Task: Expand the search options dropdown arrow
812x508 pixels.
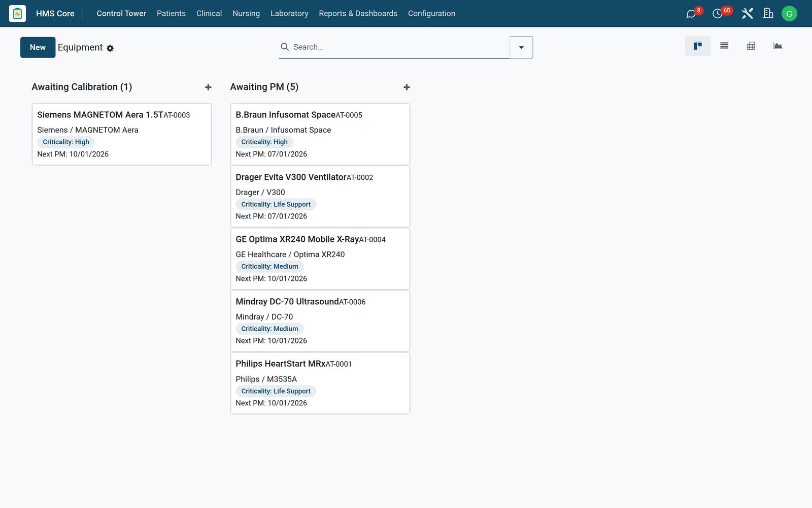Action: click(521, 47)
